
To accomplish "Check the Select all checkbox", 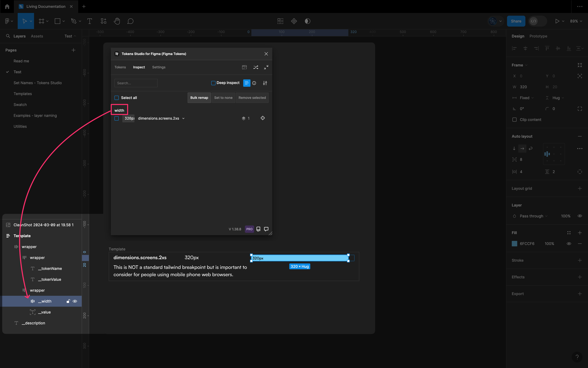I will pos(117,98).
